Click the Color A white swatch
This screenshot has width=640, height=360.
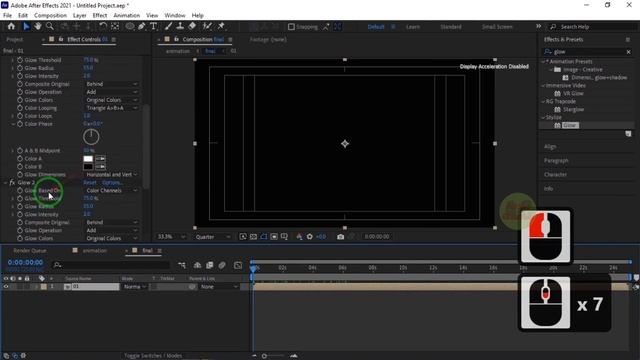(x=88, y=159)
